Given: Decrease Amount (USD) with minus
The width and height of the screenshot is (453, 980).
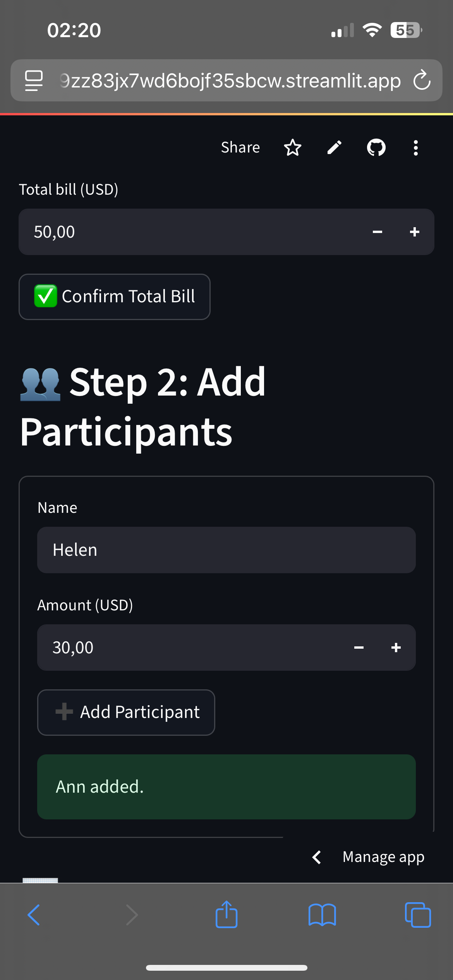Looking at the screenshot, I should pos(359,648).
